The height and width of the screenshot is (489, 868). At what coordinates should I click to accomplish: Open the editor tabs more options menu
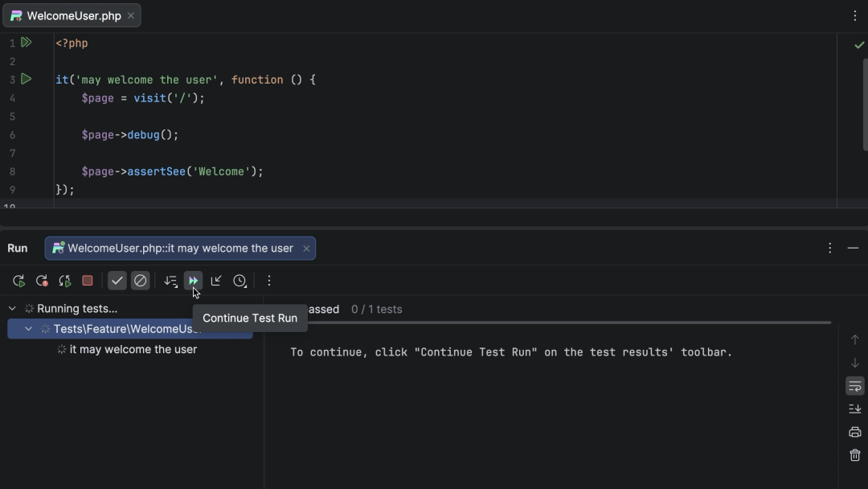(x=854, y=16)
